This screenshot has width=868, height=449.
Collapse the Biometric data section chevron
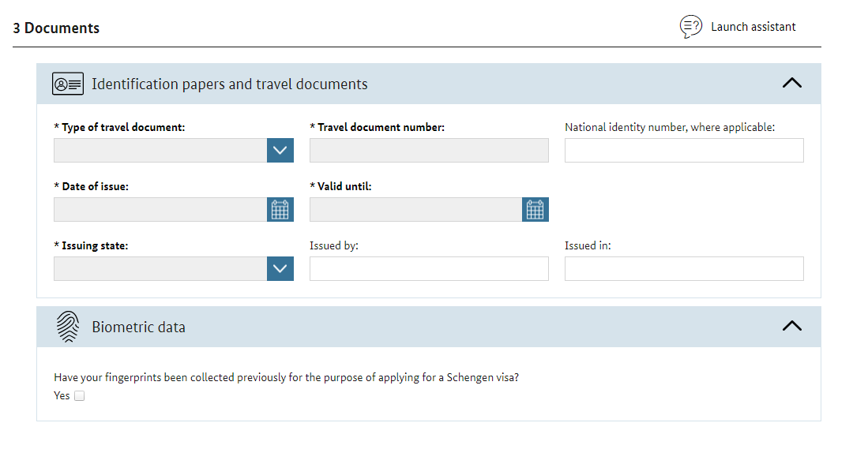pos(792,326)
